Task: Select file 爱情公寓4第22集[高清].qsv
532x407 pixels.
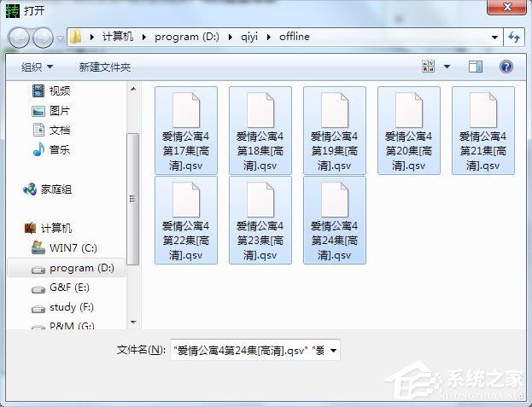Action: 185,218
